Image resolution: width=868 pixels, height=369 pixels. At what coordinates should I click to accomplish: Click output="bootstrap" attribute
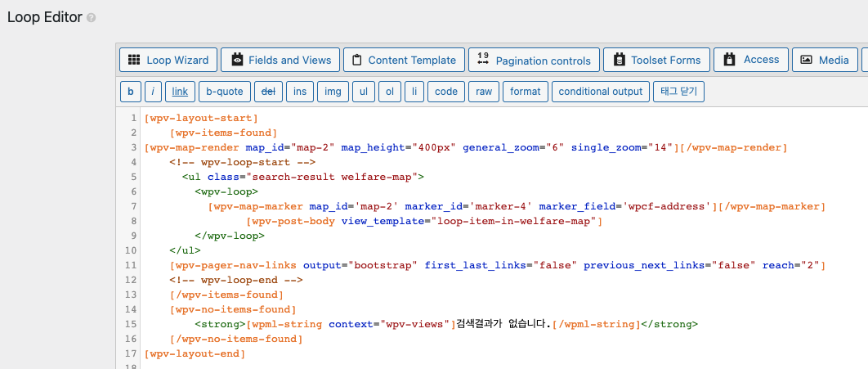pos(360,265)
